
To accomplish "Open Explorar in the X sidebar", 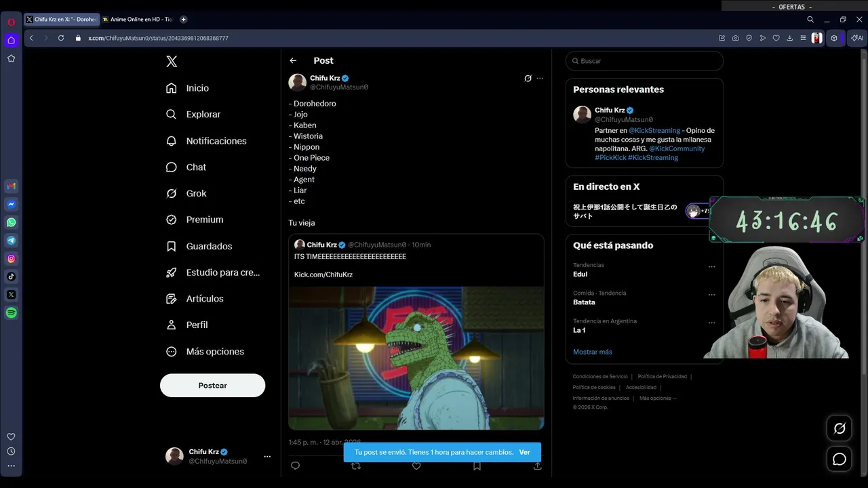I will 193,115.
